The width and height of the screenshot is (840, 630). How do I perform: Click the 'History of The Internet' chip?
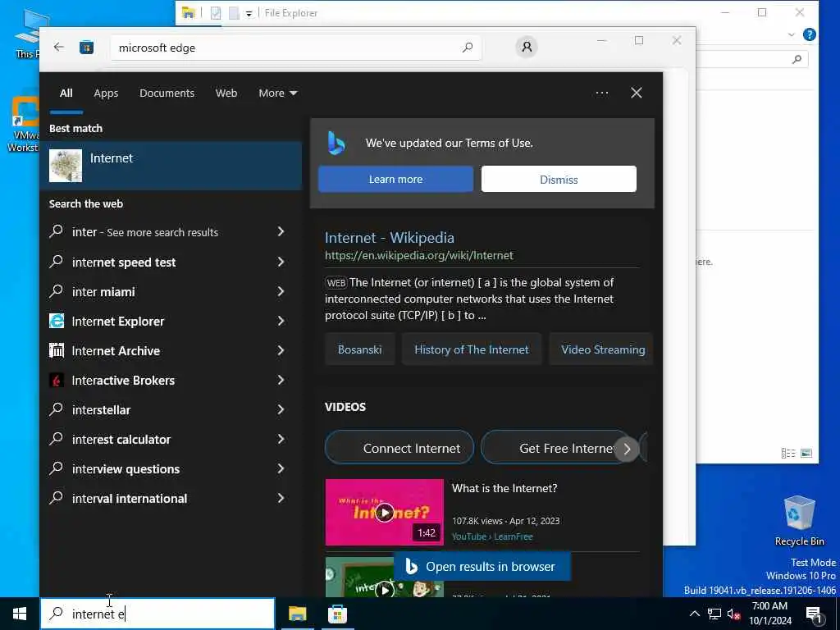pos(472,349)
